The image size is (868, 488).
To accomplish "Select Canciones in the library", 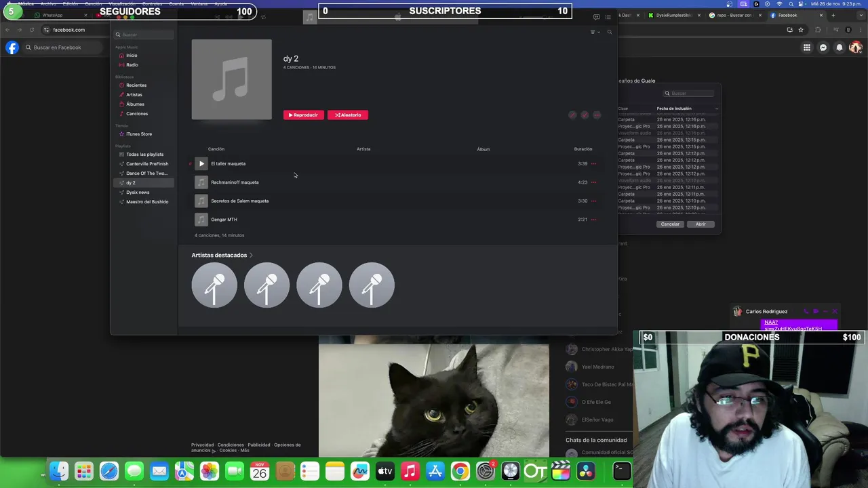I will coord(136,114).
